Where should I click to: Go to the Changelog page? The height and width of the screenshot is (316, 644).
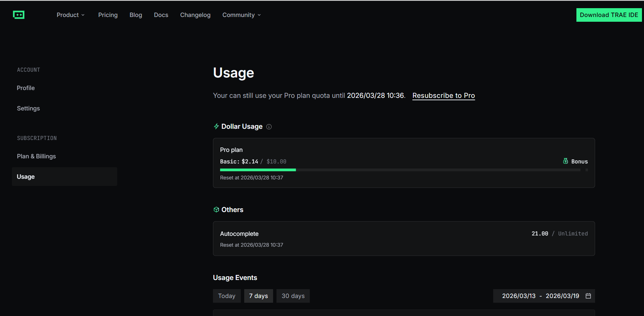click(x=195, y=15)
